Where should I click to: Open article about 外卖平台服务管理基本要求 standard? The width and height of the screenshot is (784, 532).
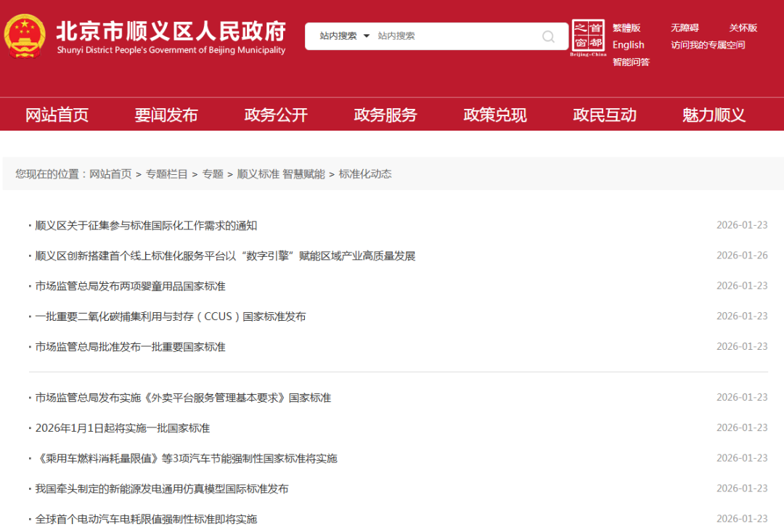(x=183, y=398)
